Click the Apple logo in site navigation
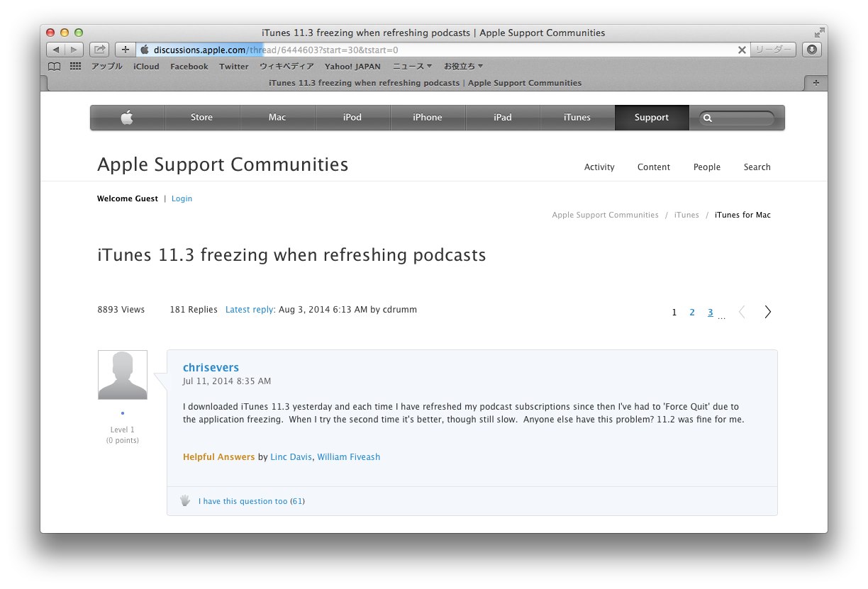 tap(127, 118)
